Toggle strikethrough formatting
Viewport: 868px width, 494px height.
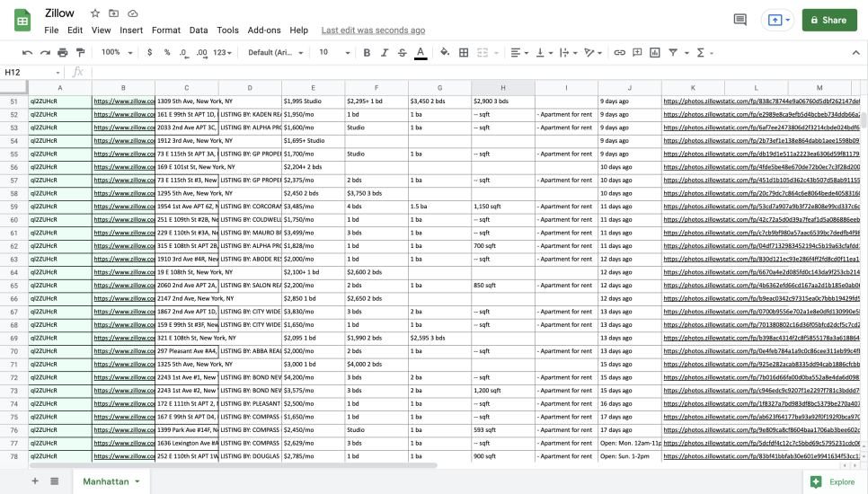pos(402,53)
